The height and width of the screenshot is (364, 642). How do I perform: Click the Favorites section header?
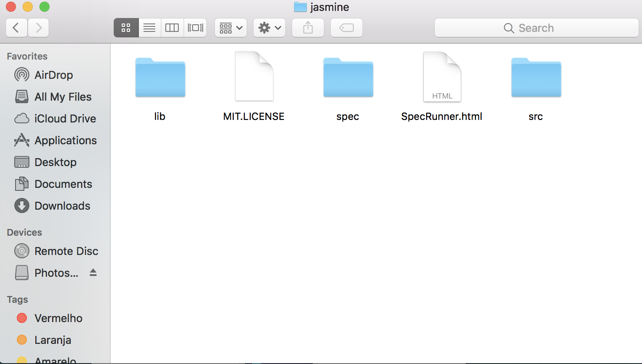[27, 56]
